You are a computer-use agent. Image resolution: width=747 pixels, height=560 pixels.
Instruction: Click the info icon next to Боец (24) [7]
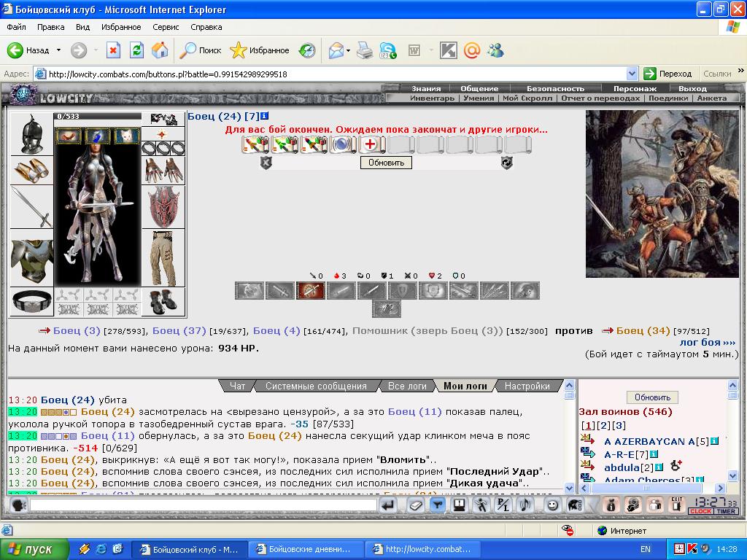tap(264, 116)
